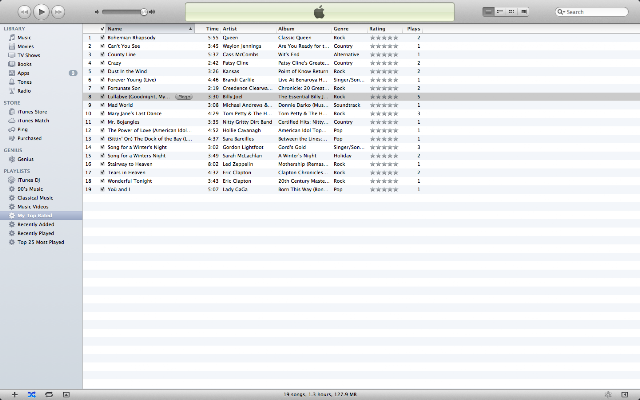
Task: Switch to grid view
Action: pyautogui.click(x=511, y=11)
